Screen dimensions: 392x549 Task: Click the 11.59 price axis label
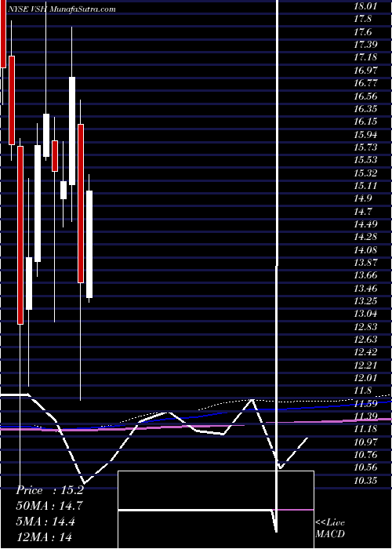[x=365, y=403]
